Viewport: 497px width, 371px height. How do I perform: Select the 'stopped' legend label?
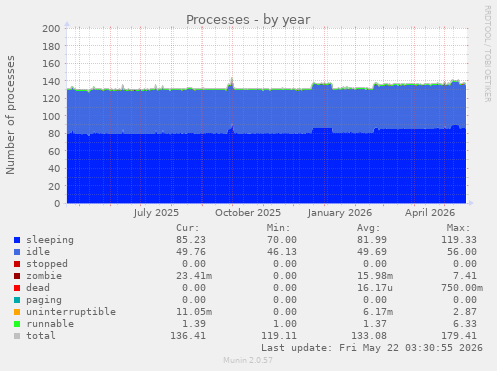(x=47, y=264)
